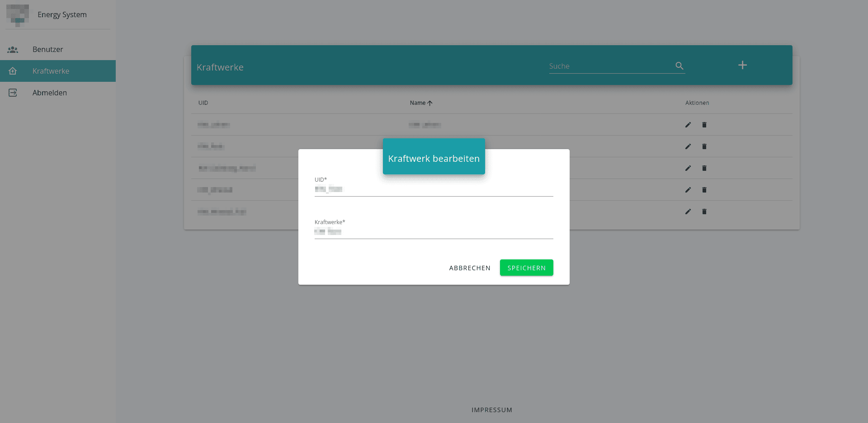Click Abmelden to log out
The height and width of the screenshot is (423, 868).
pyautogui.click(x=49, y=93)
